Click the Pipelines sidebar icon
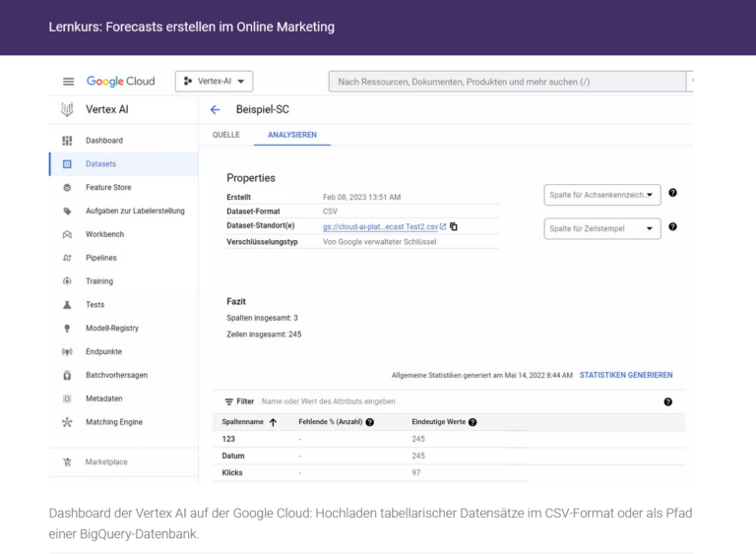756x554 pixels. [67, 258]
